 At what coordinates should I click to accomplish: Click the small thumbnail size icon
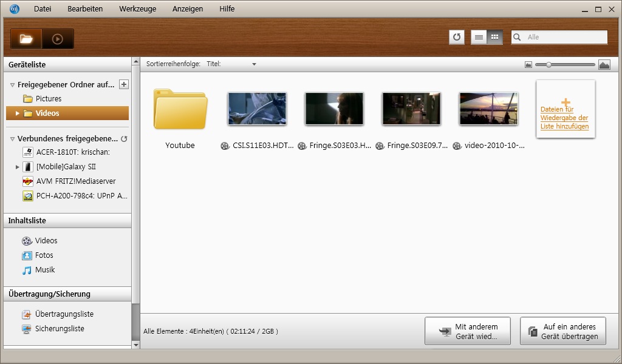tap(528, 64)
